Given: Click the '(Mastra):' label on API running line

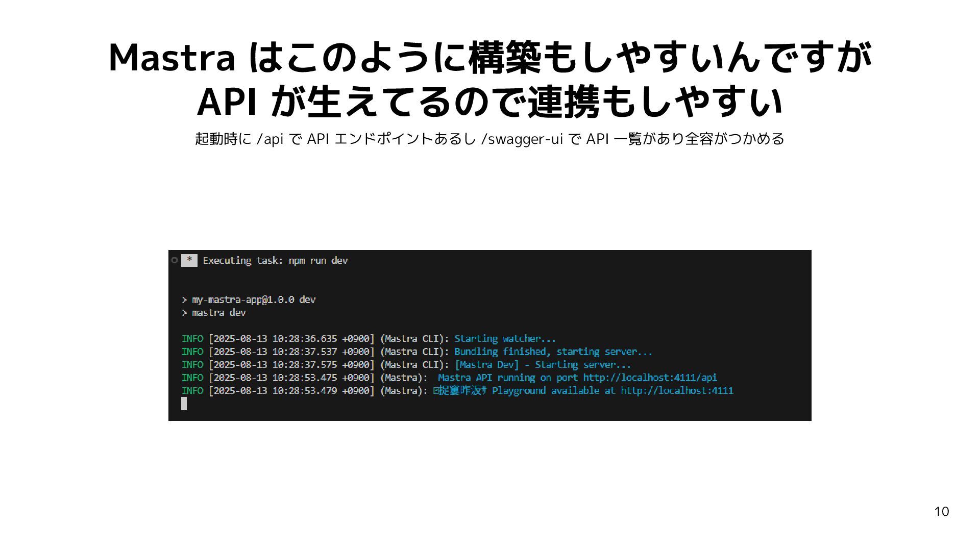Looking at the screenshot, I should 404,378.
